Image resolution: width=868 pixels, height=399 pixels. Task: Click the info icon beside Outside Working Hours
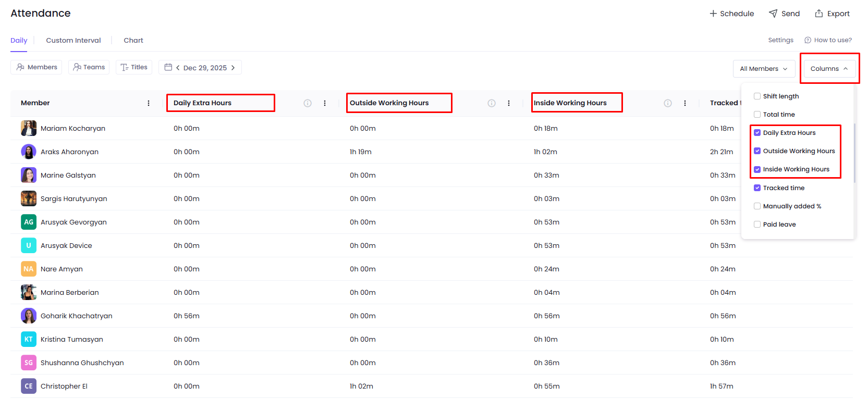pos(492,103)
